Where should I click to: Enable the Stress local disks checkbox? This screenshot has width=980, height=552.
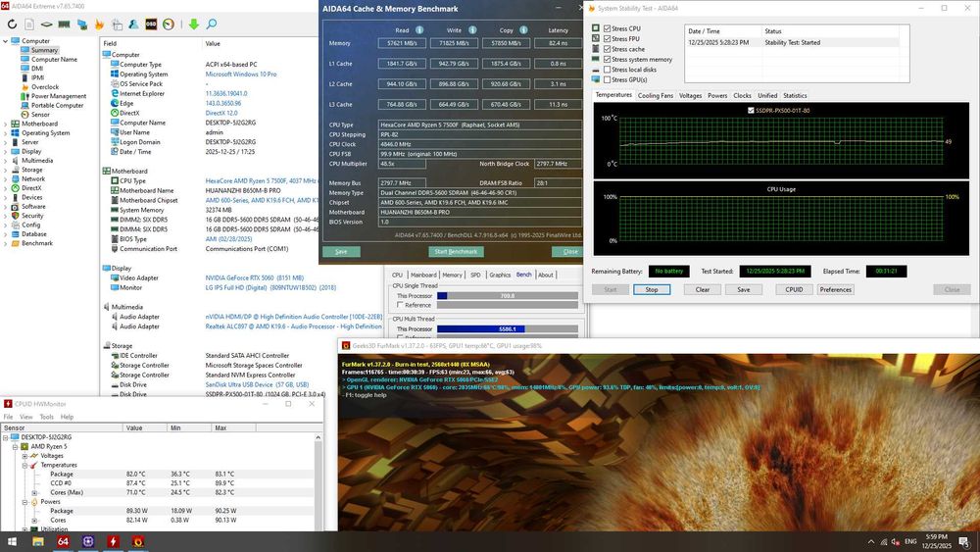607,70
